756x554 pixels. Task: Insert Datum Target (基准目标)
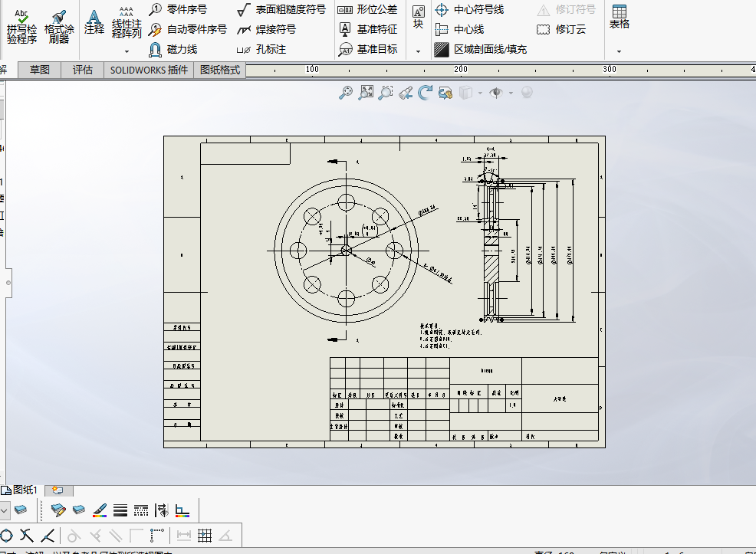pyautogui.click(x=367, y=49)
